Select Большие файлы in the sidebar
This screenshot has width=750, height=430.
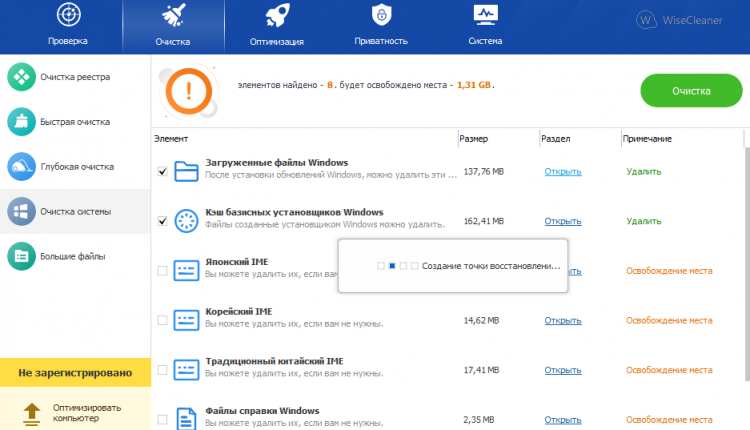(75, 256)
